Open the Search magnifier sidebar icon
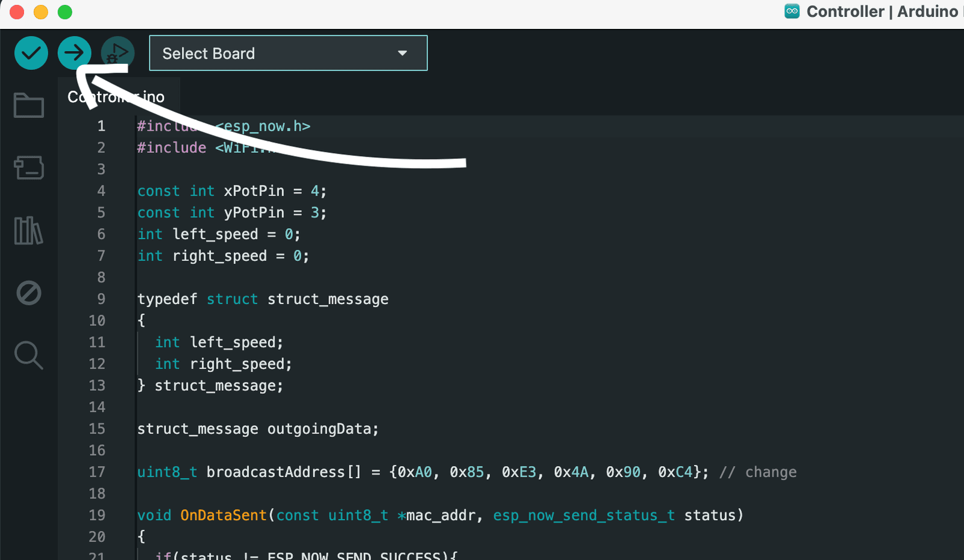Screen dimensions: 964x560 (x=29, y=355)
